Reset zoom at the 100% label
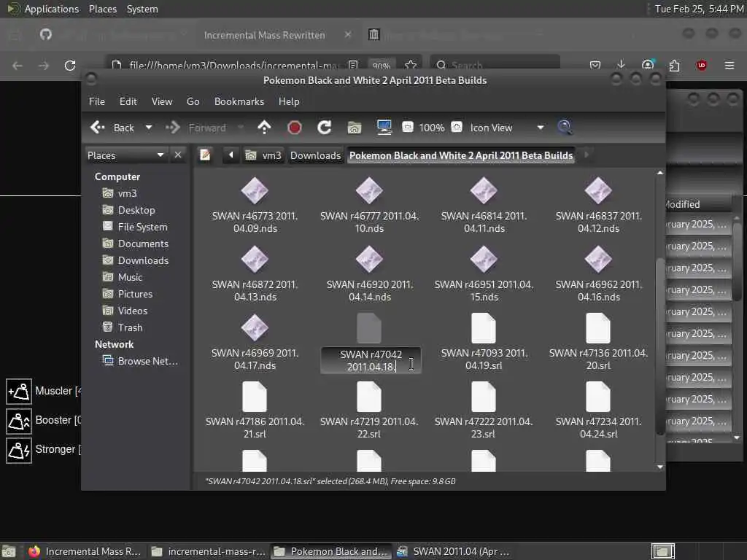 coord(432,128)
